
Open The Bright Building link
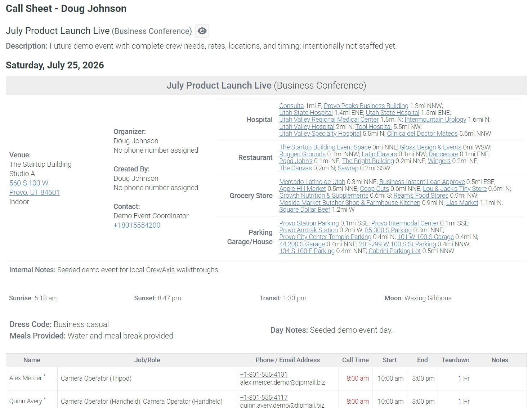[x=368, y=161]
